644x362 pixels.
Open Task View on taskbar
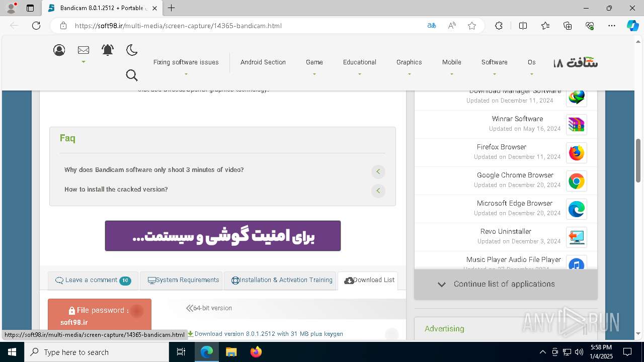pos(181,352)
